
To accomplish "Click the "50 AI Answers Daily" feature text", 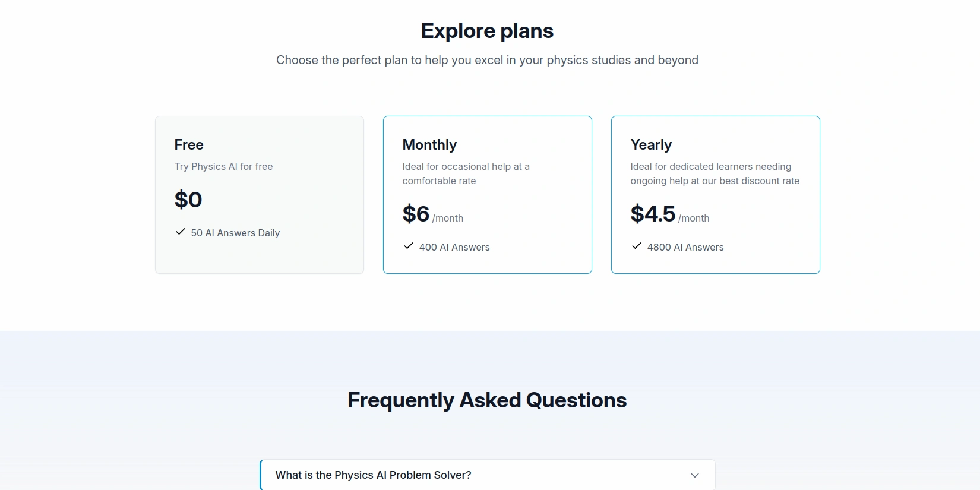I will tap(235, 233).
